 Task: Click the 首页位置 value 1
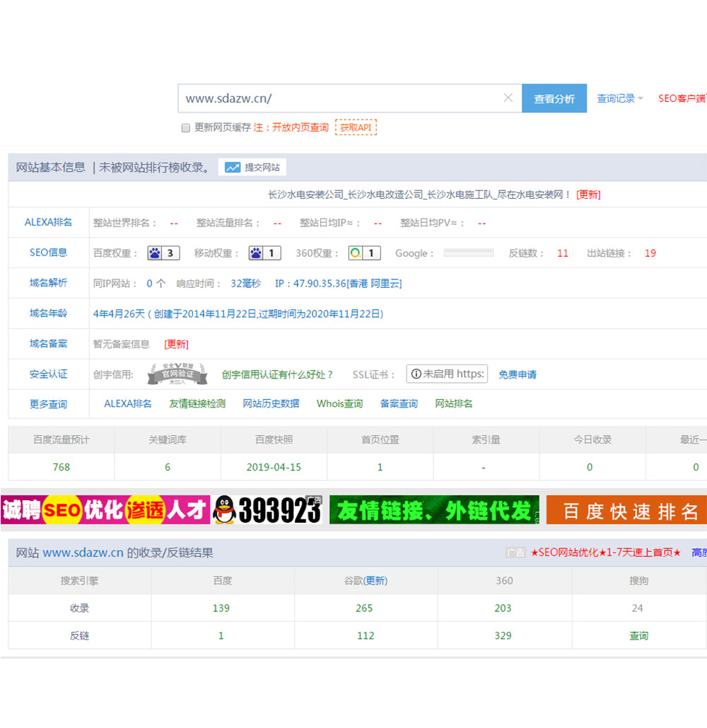click(x=380, y=467)
